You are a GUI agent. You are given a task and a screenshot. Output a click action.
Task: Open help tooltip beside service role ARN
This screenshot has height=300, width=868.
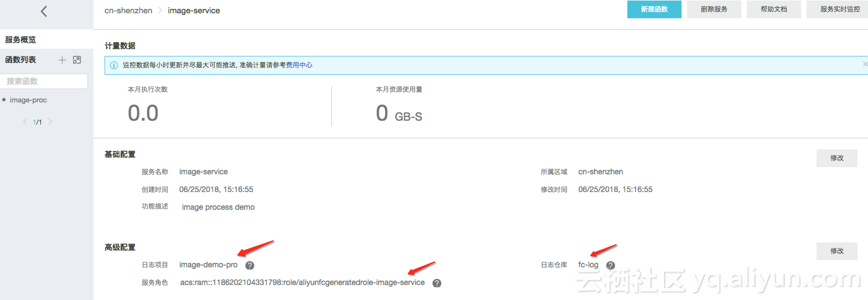pyautogui.click(x=437, y=283)
